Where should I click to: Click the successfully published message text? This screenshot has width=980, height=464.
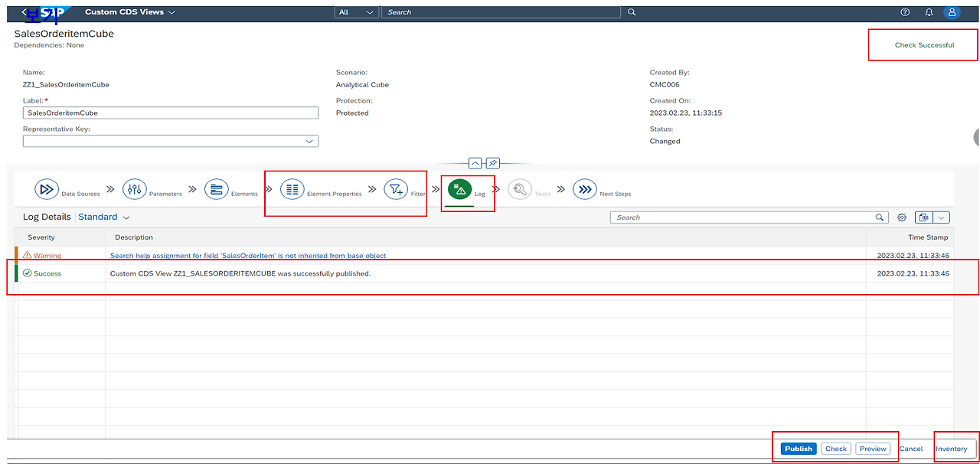(x=240, y=273)
